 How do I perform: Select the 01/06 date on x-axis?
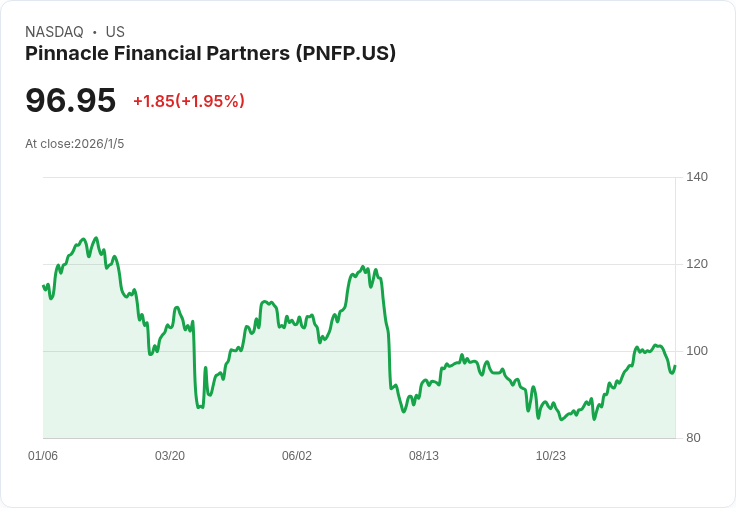43,456
